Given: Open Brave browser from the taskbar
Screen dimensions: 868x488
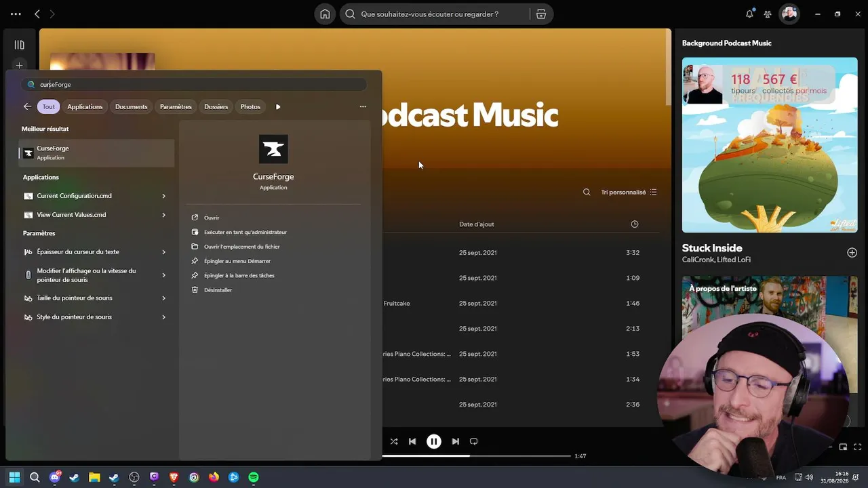Looking at the screenshot, I should point(174,477).
